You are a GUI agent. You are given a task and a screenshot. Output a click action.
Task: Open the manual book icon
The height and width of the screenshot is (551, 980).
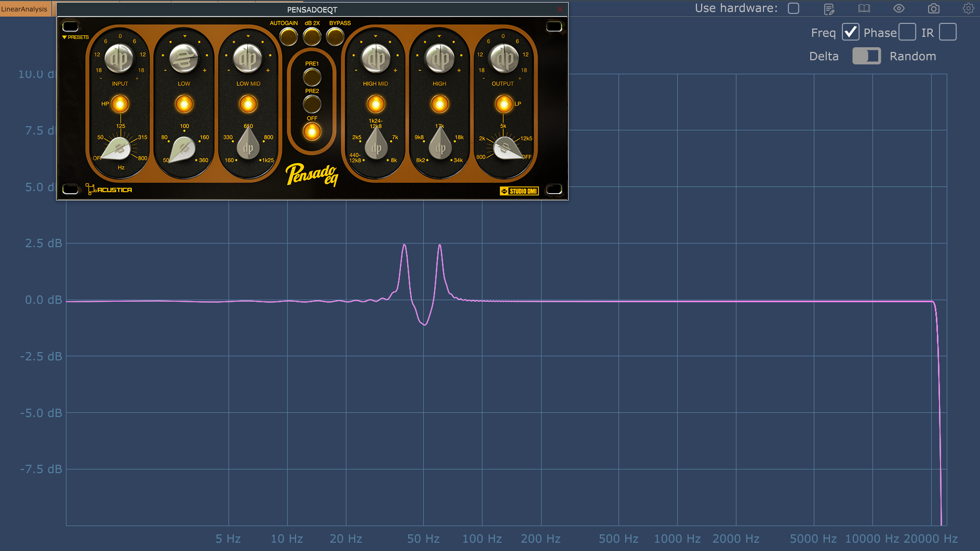tap(864, 8)
